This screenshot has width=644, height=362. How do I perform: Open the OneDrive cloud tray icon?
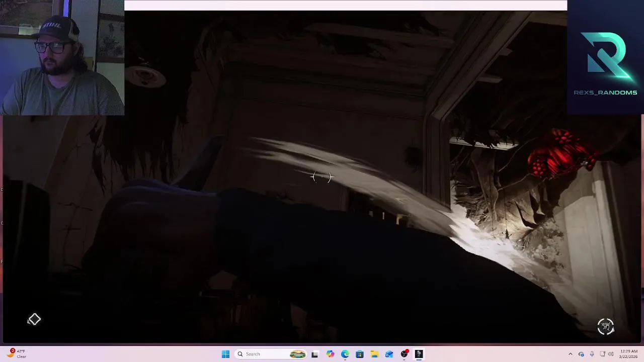point(581,354)
